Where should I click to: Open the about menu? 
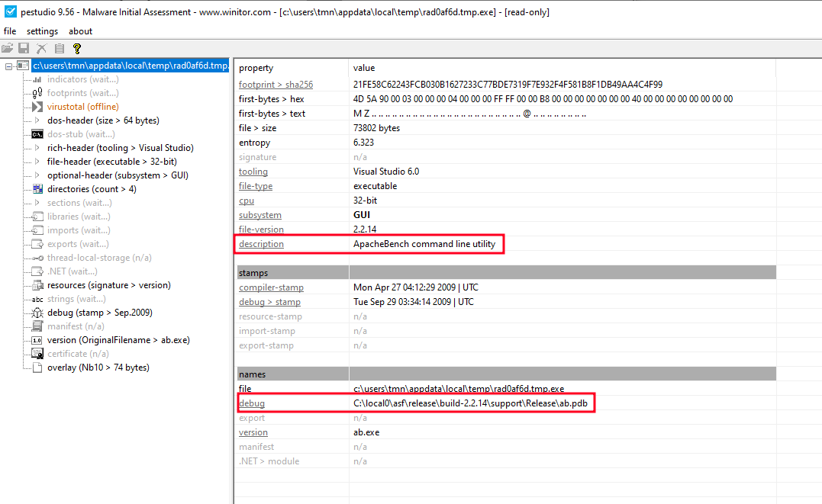coord(80,30)
